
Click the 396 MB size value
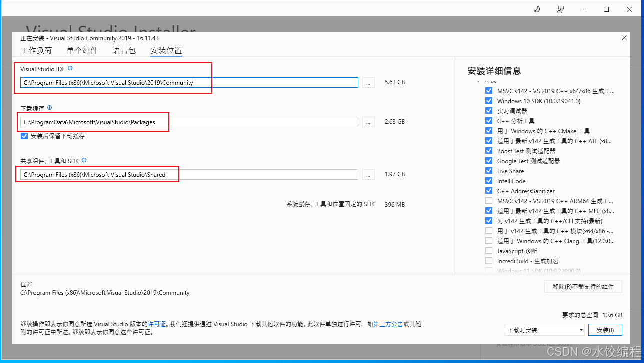point(395,205)
